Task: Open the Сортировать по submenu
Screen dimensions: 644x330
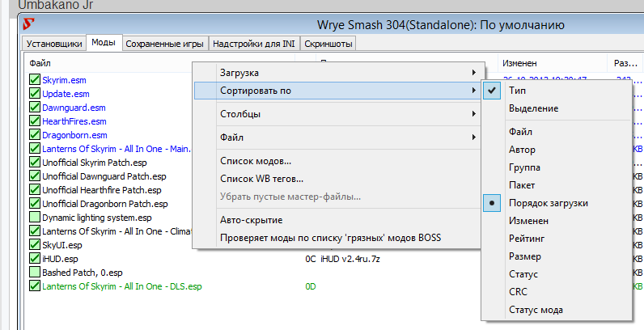Action: (x=337, y=91)
